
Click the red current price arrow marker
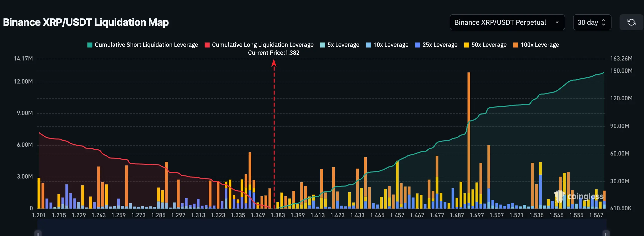tap(274, 63)
